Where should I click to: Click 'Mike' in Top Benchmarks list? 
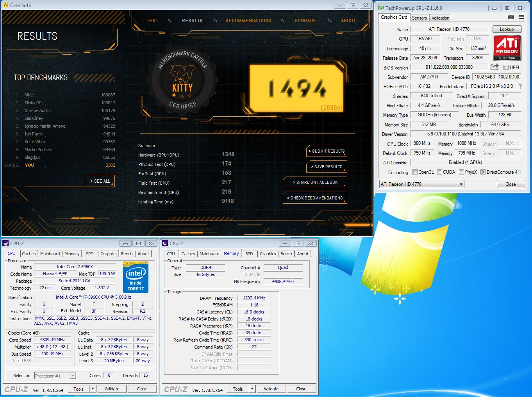coord(29,95)
